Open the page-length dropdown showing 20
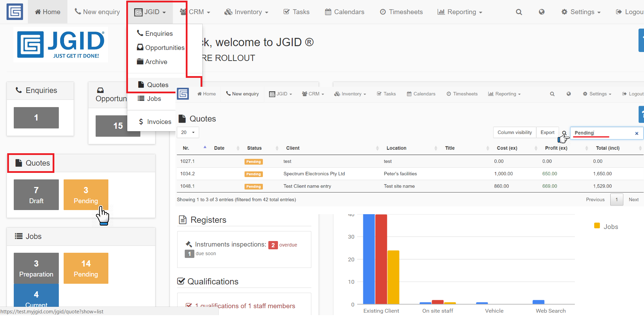The image size is (644, 323). 188,132
